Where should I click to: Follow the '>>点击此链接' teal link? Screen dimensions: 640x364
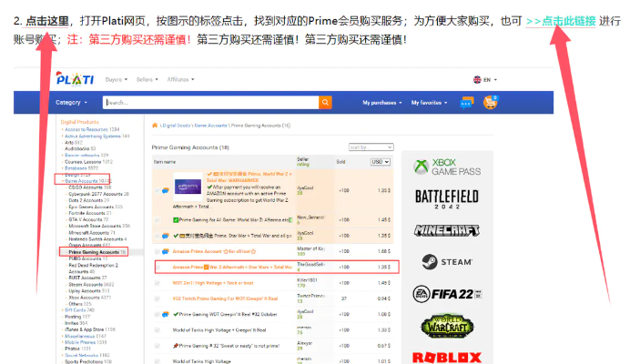pos(561,21)
